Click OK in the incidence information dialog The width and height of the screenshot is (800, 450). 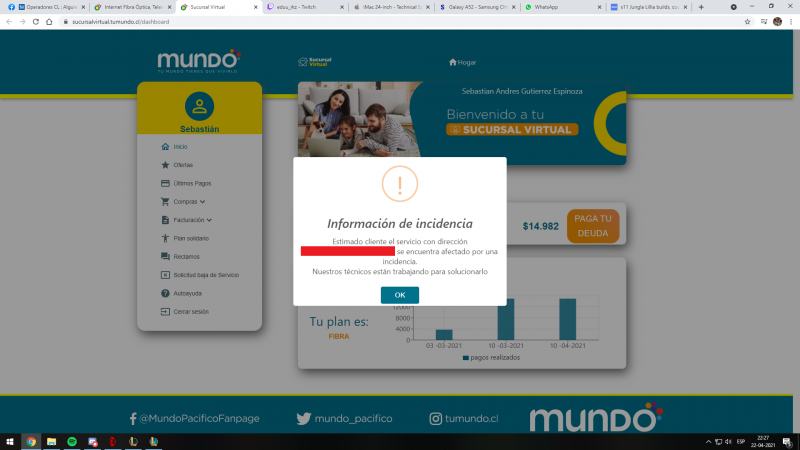399,295
